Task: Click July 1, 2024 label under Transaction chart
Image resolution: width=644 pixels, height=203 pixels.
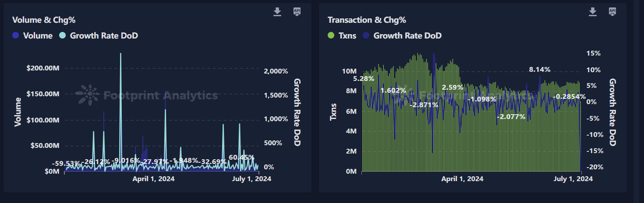Action: (573, 178)
